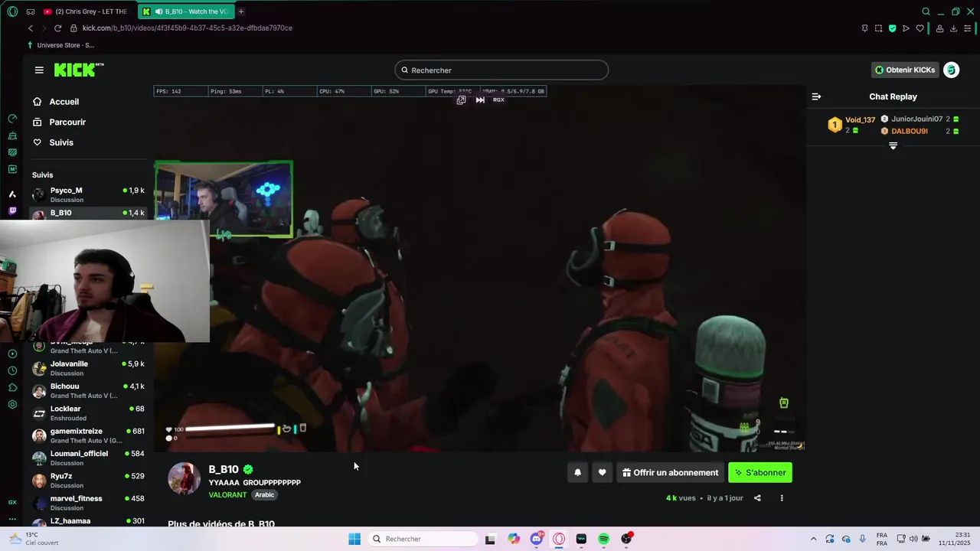Skip forward with video next icon
Image resolution: width=980 pixels, height=551 pixels.
[x=480, y=100]
